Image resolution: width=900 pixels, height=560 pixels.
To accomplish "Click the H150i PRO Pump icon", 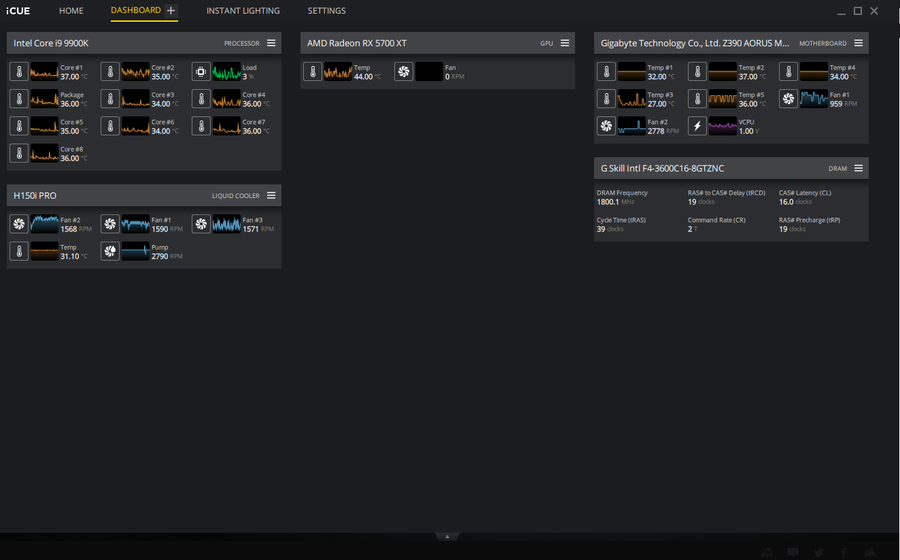I will point(110,251).
